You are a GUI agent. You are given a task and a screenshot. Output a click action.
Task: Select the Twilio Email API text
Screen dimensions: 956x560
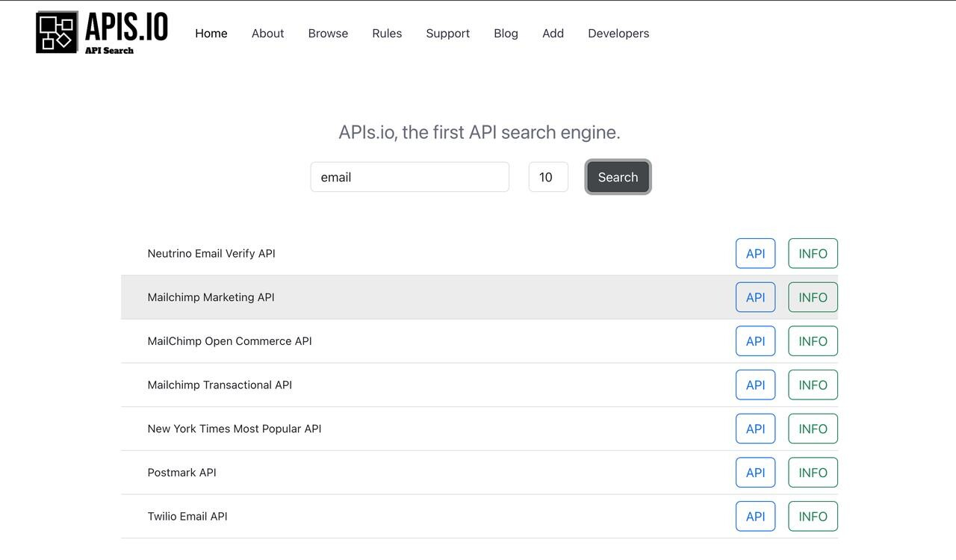tap(187, 516)
